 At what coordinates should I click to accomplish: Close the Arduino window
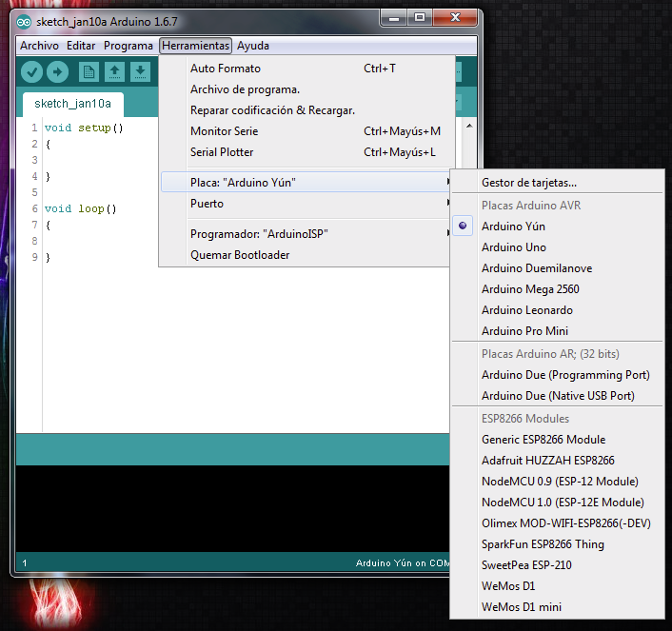coord(455,18)
